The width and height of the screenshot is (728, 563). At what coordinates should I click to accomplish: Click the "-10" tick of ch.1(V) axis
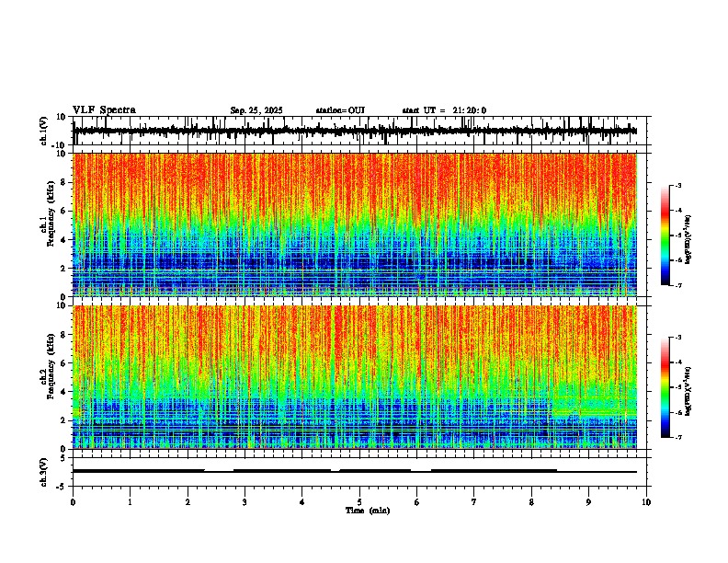coord(60,145)
